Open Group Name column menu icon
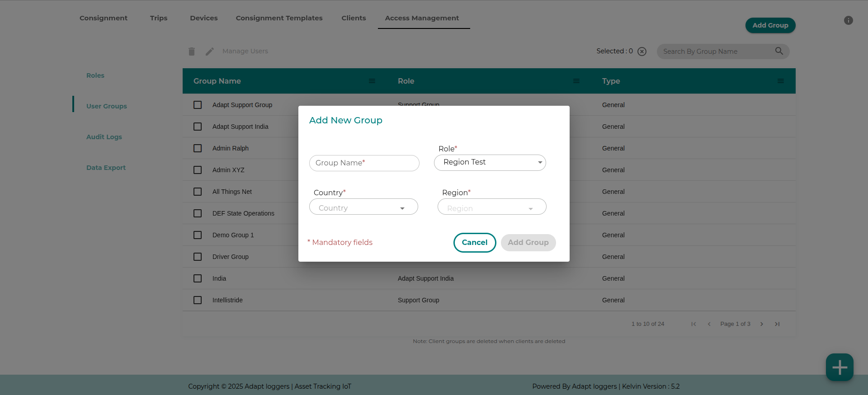Viewport: 868px width, 395px height. coord(372,81)
